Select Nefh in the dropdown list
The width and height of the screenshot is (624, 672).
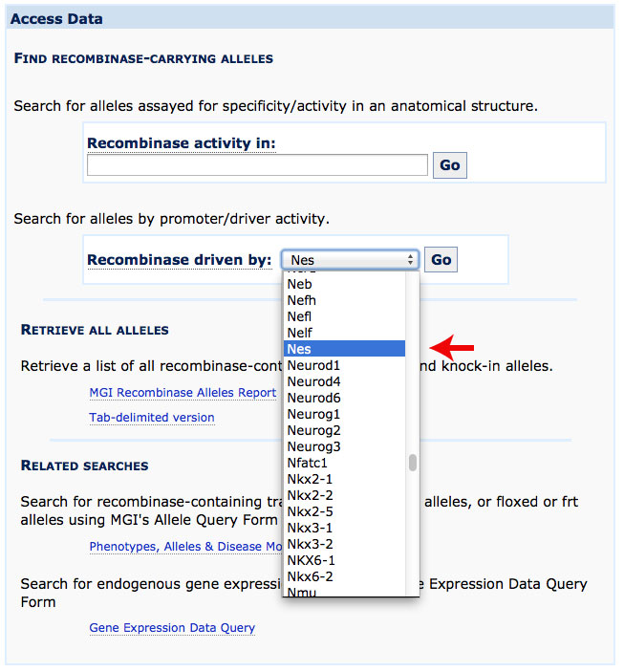click(x=344, y=300)
